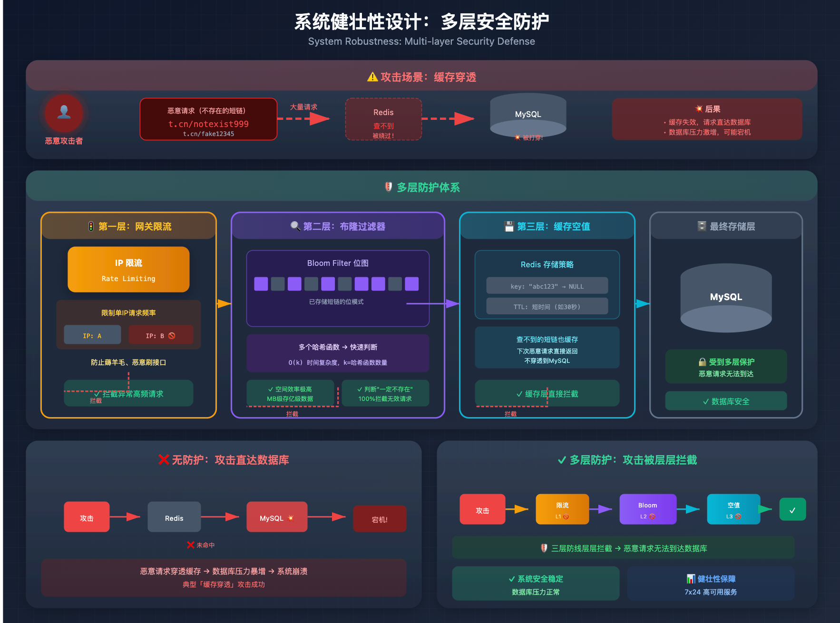Click the lock icon beside 受到多层保护
This screenshot has height=623, width=840.
click(702, 362)
